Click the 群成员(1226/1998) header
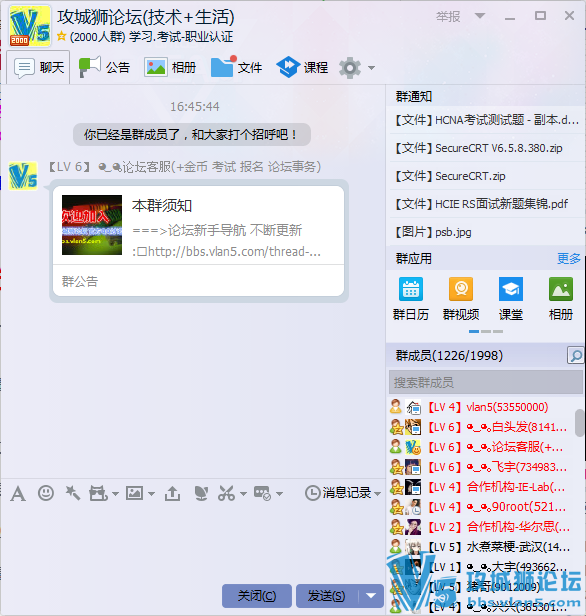Image resolution: width=586 pixels, height=616 pixels. 449,356
